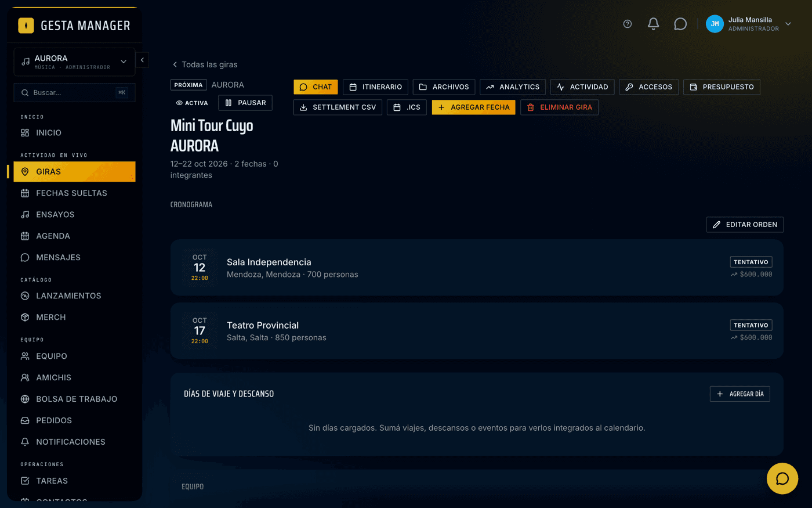Open the floating yellow chat bubble

pyautogui.click(x=782, y=478)
